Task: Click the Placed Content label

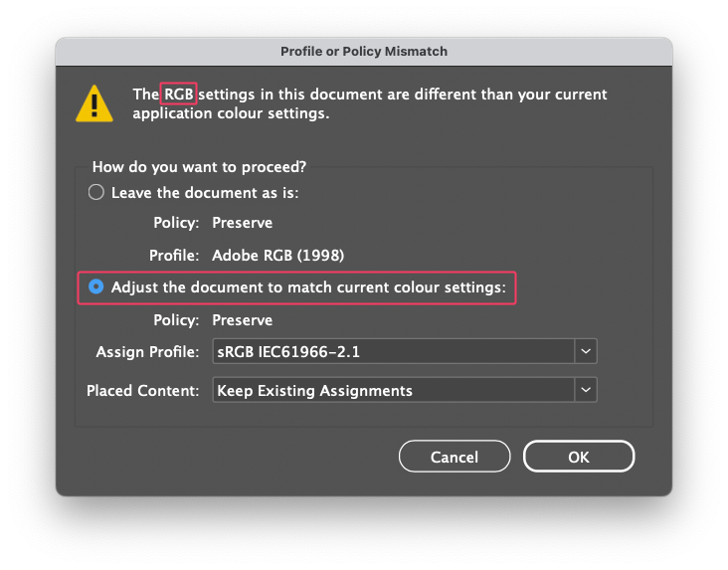Action: point(142,390)
